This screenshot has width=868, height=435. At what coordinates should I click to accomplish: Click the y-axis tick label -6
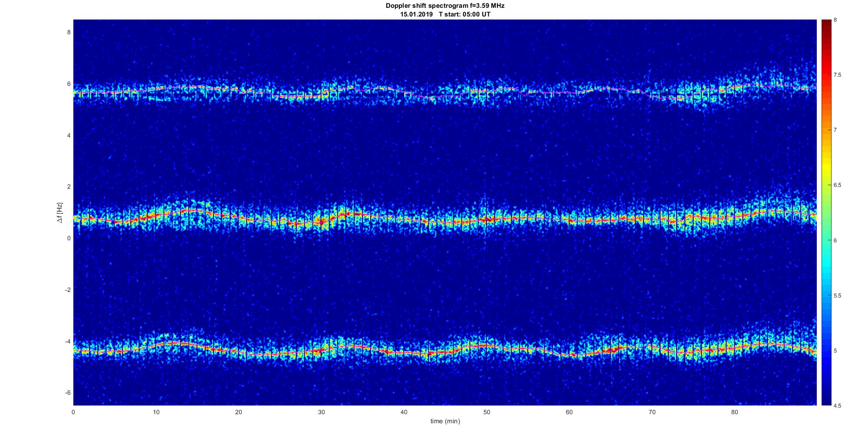click(68, 392)
